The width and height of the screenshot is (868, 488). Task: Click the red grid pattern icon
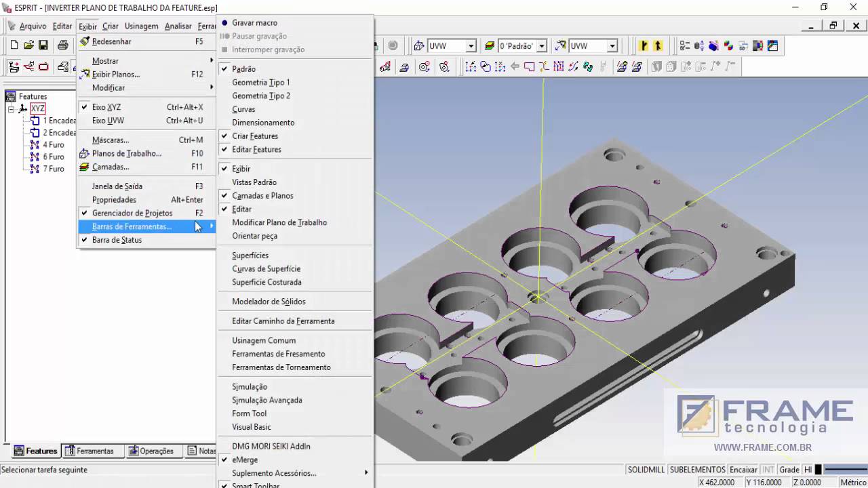click(559, 66)
